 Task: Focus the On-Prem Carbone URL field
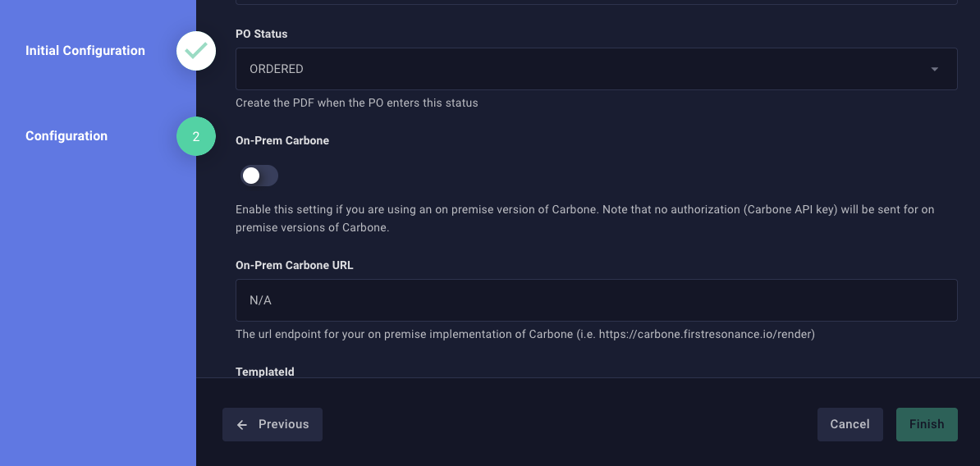596,300
